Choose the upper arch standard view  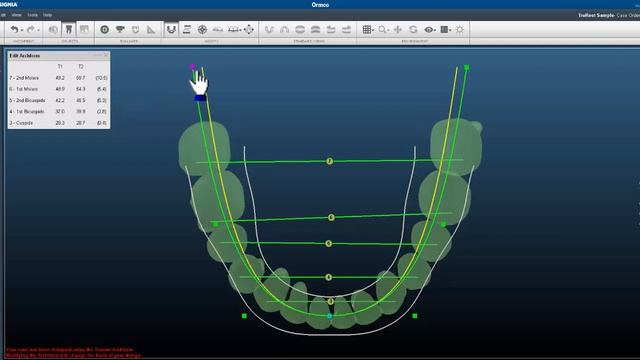pos(284,29)
